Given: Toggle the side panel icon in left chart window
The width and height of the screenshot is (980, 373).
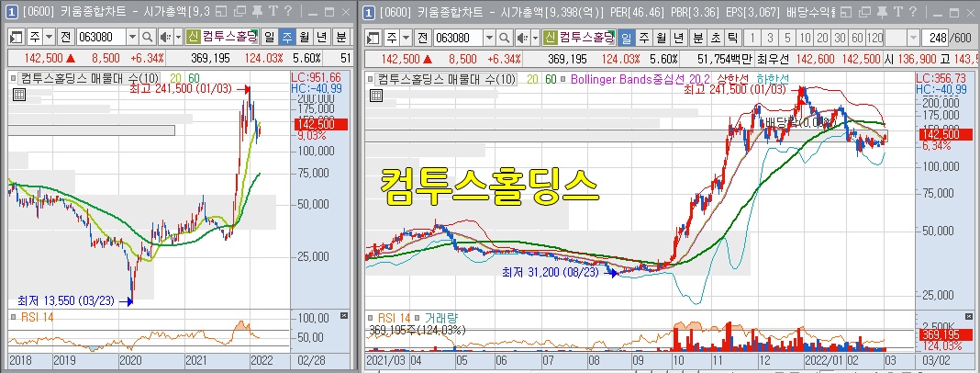Looking at the screenshot, I should pos(17,38).
